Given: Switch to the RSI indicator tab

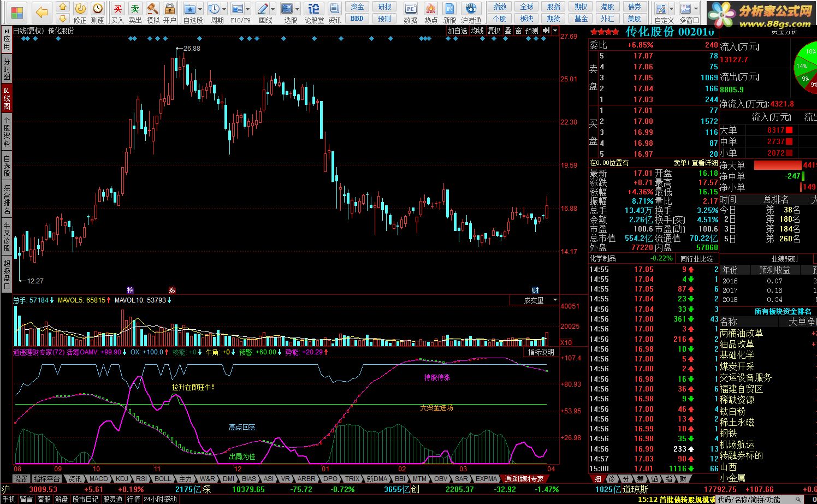Looking at the screenshot, I should coord(141,478).
